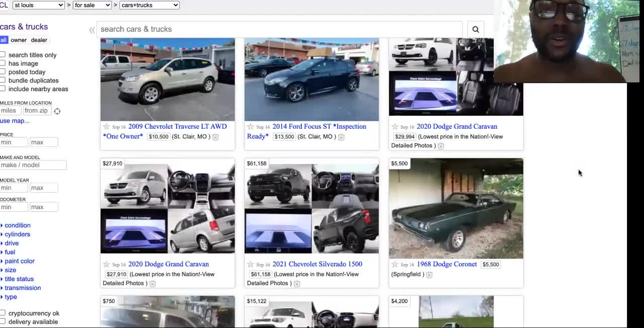Star the $27,910 Dodge Grand Caravan listing
Screen dimensions: 644x328
[x=106, y=264]
